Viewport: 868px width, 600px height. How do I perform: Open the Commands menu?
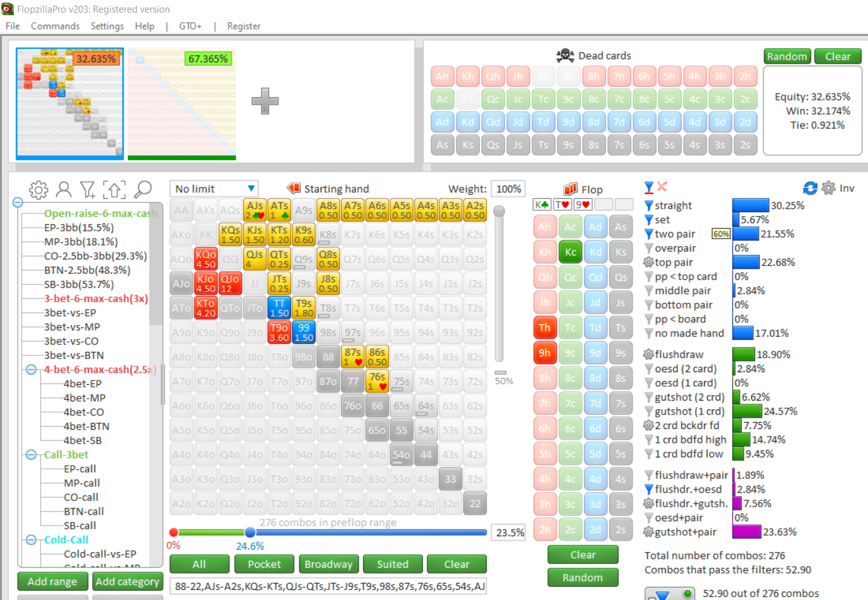click(x=56, y=26)
